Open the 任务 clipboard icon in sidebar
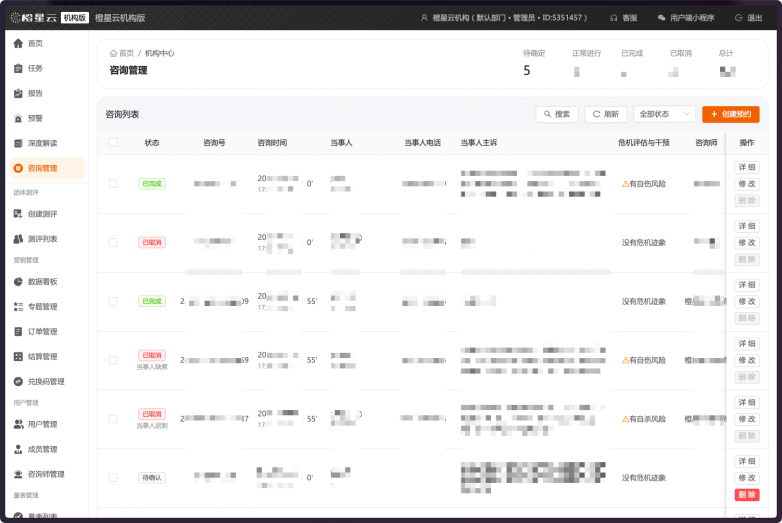 [x=18, y=68]
